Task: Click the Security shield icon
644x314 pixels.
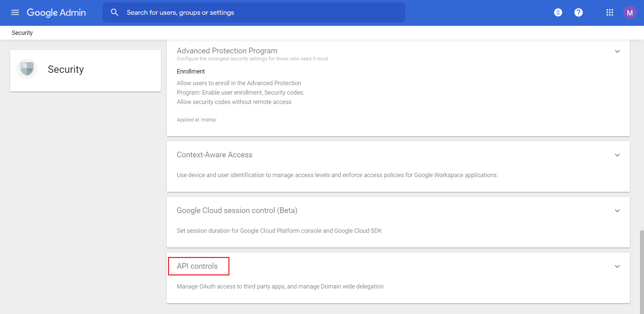Action: click(27, 69)
